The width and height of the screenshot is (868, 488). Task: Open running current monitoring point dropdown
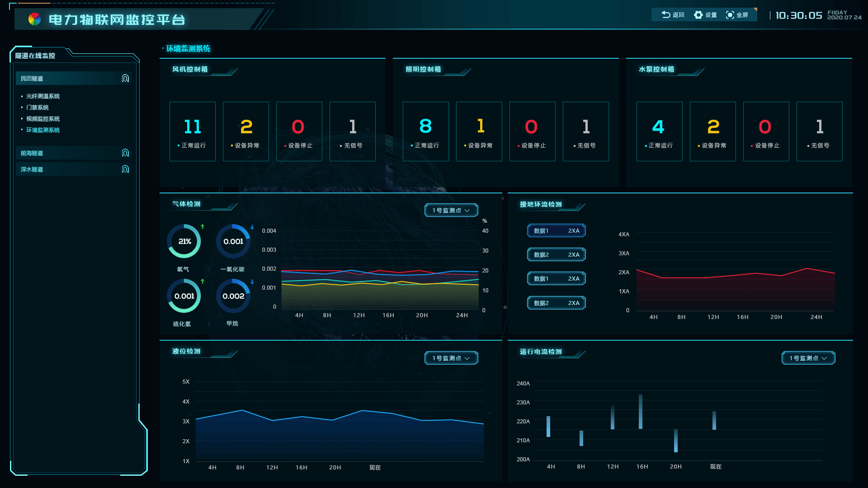tap(808, 358)
